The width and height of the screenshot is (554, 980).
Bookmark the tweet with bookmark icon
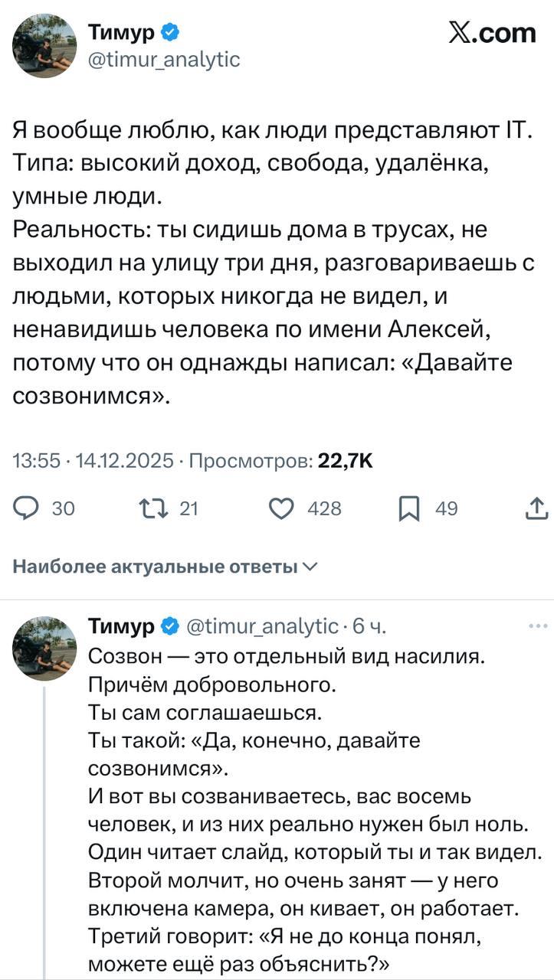point(409,508)
